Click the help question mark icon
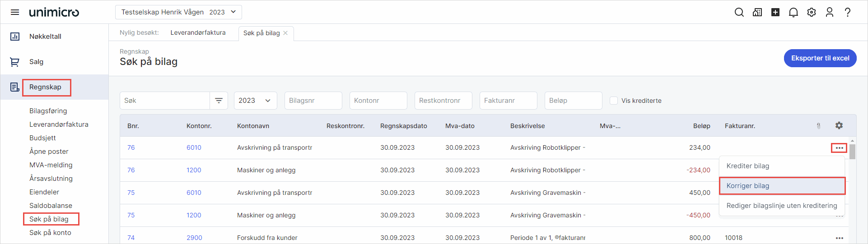The width and height of the screenshot is (868, 244). click(847, 12)
